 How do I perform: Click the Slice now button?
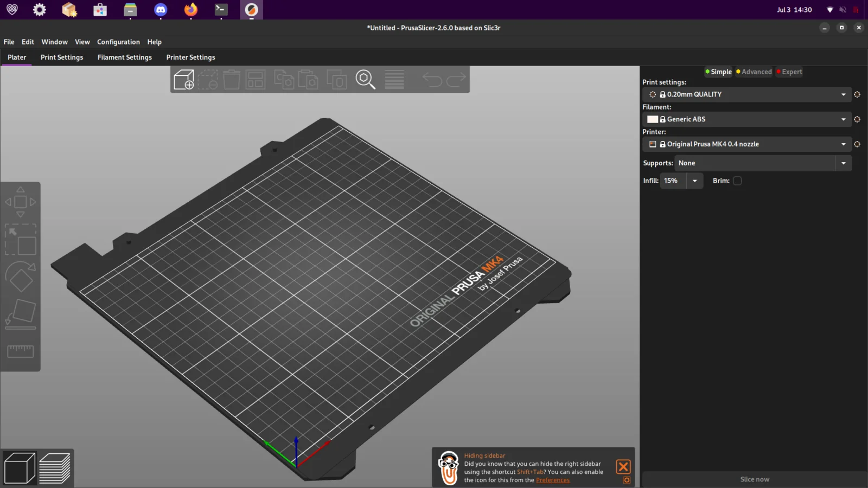coord(755,479)
